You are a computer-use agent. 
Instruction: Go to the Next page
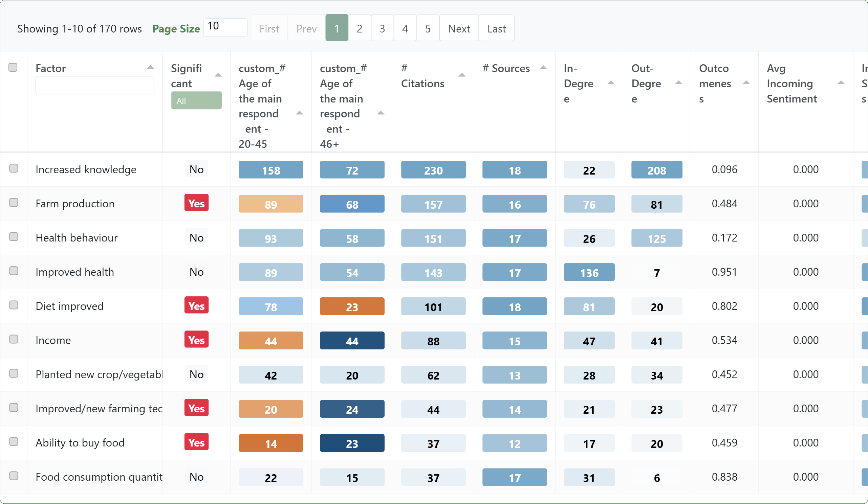[459, 28]
